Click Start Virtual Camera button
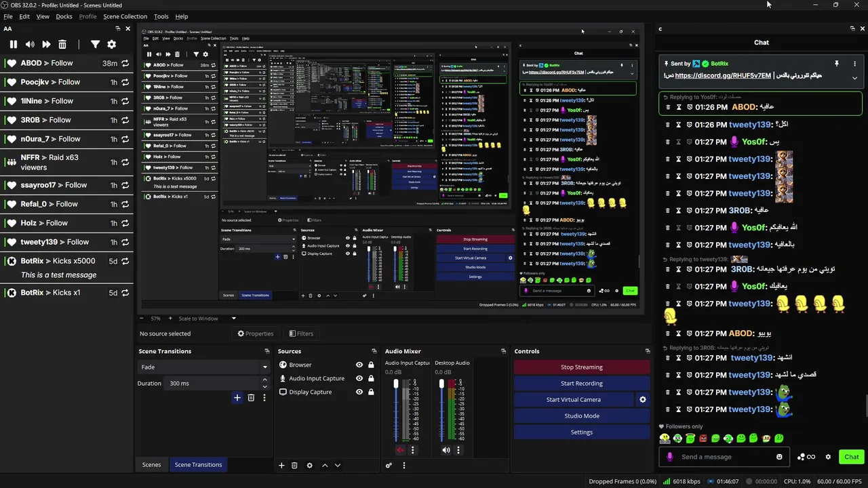This screenshot has width=868, height=488. (x=574, y=400)
